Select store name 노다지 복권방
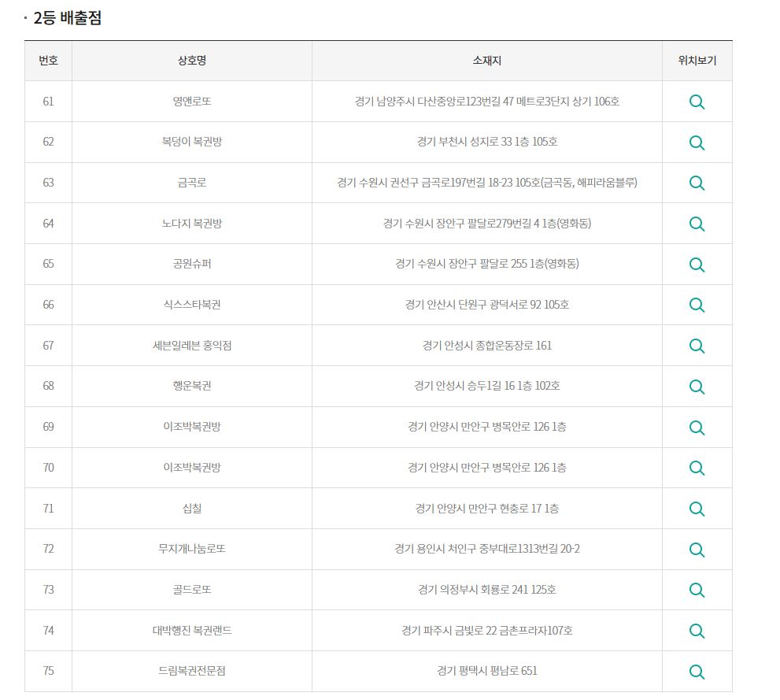This screenshot has height=700, width=780. pos(192,224)
